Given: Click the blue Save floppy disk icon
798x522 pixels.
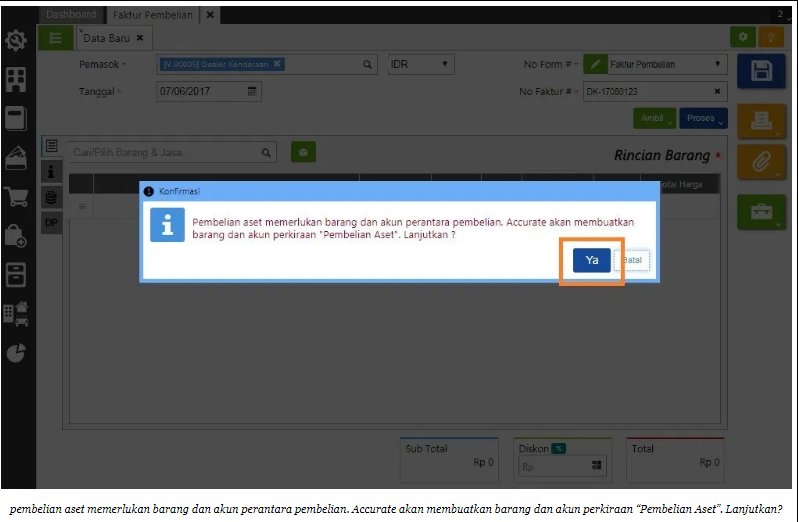Looking at the screenshot, I should coord(761,70).
